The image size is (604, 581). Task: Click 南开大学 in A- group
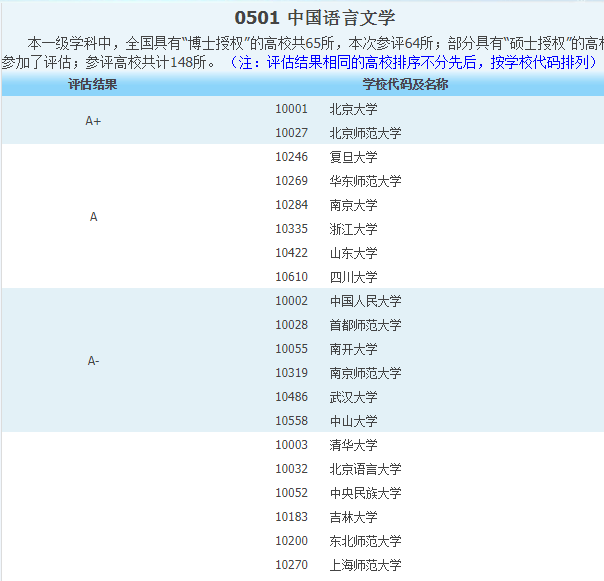[x=353, y=349]
